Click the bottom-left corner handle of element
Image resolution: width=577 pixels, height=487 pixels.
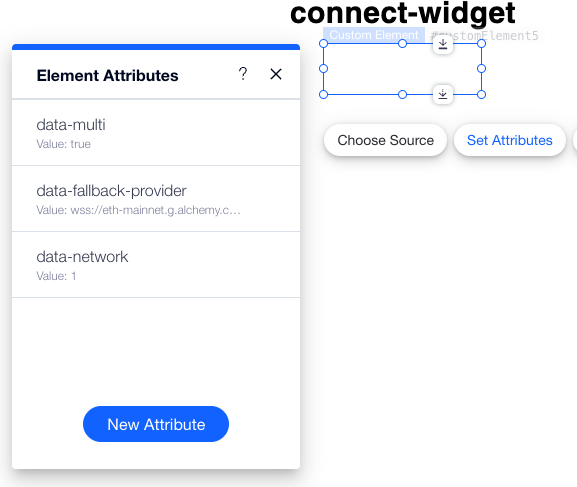pos(323,95)
